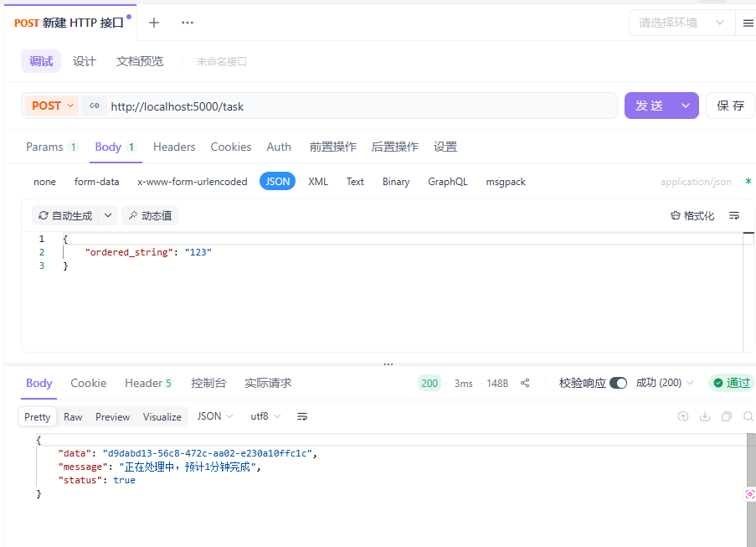Image resolution: width=756 pixels, height=547 pixels.
Task: Open the 请选择环境 environment dropdown
Action: tap(681, 23)
